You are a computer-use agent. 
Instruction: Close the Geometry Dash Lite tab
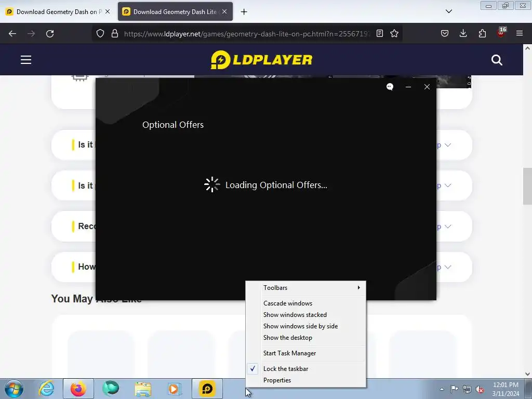(x=224, y=11)
